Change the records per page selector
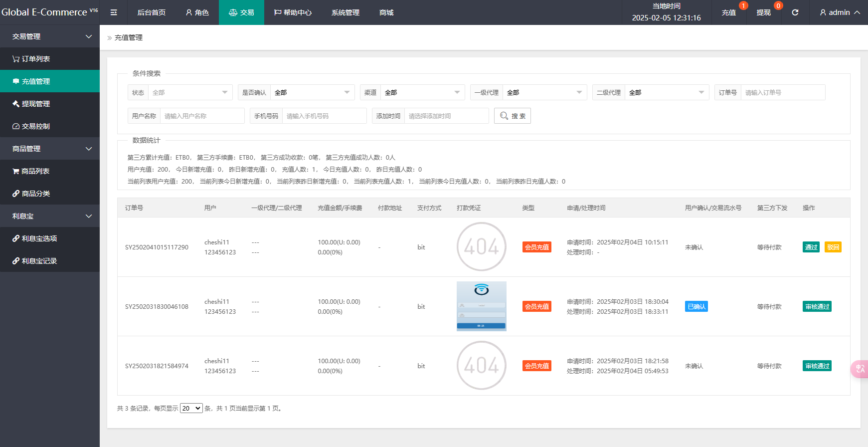Image resolution: width=868 pixels, height=447 pixels. (x=191, y=408)
